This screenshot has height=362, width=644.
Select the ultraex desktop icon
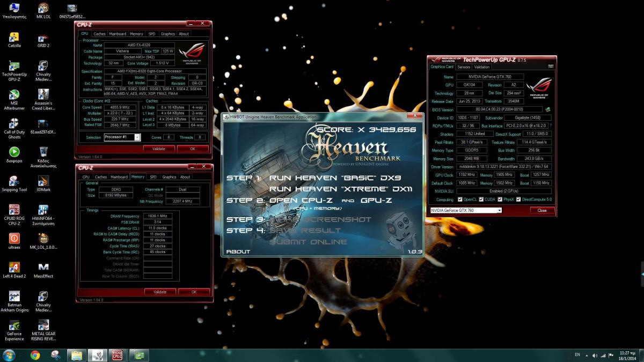coord(14,241)
